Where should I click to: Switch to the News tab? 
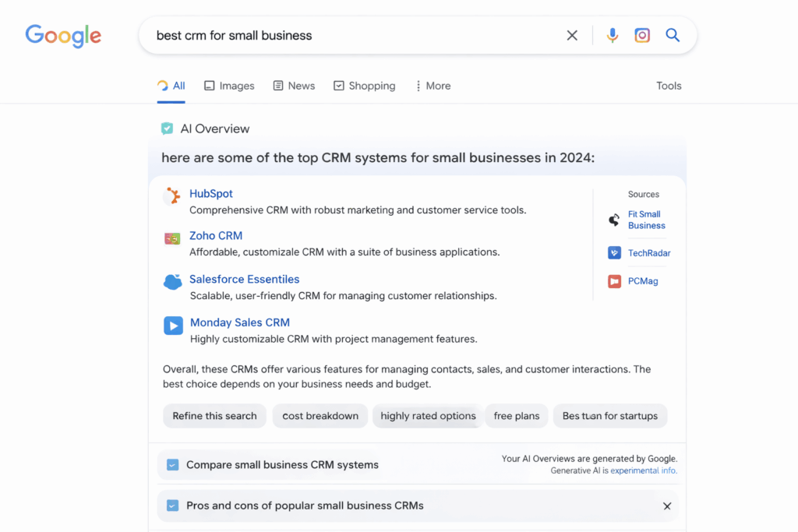[294, 86]
